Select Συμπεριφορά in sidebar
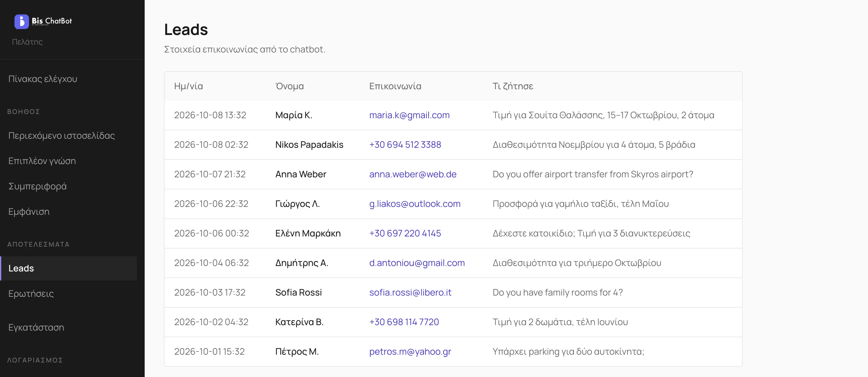The image size is (868, 377). click(x=37, y=186)
